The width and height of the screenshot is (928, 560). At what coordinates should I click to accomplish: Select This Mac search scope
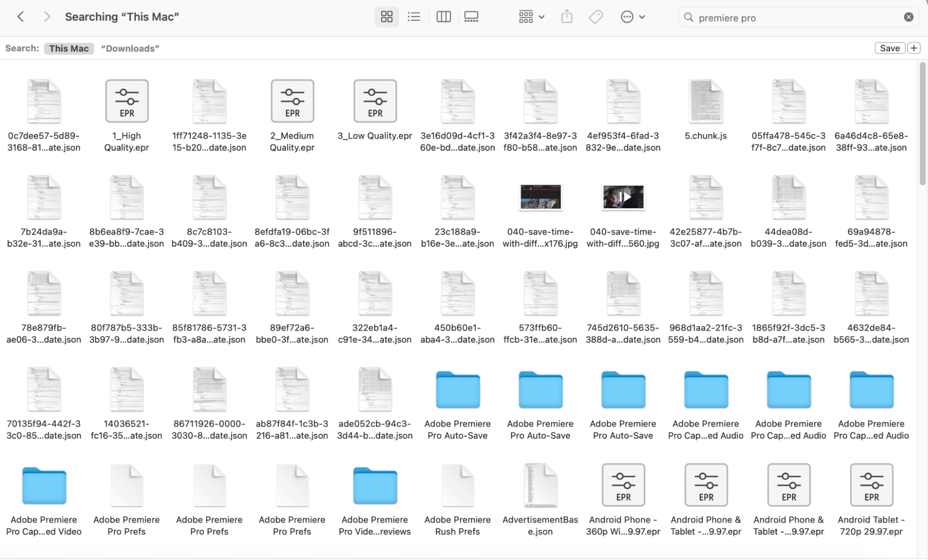tap(69, 48)
